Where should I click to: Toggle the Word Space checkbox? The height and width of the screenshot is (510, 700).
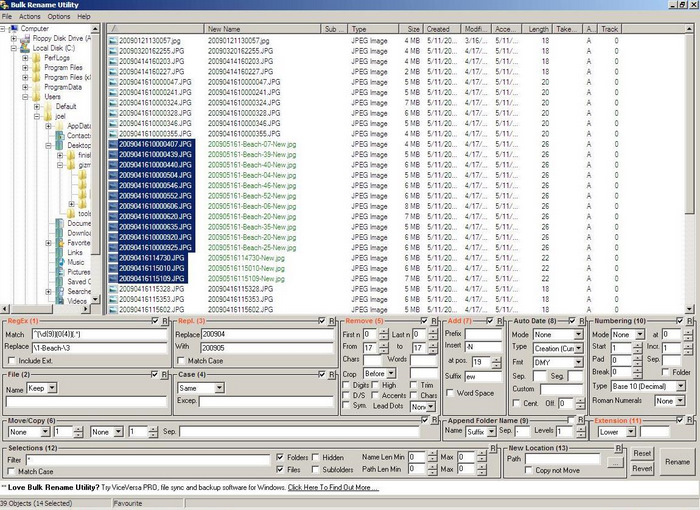coord(450,393)
